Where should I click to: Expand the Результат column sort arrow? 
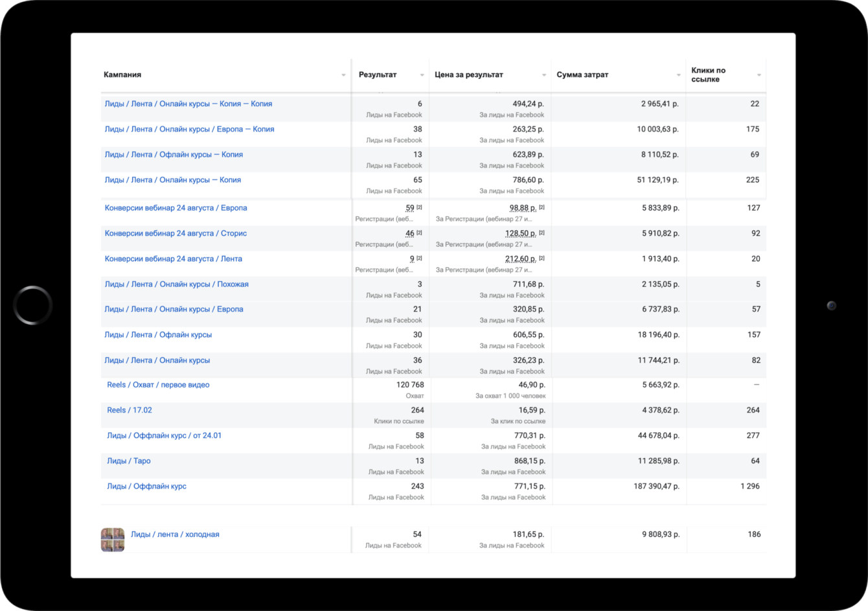(x=422, y=75)
